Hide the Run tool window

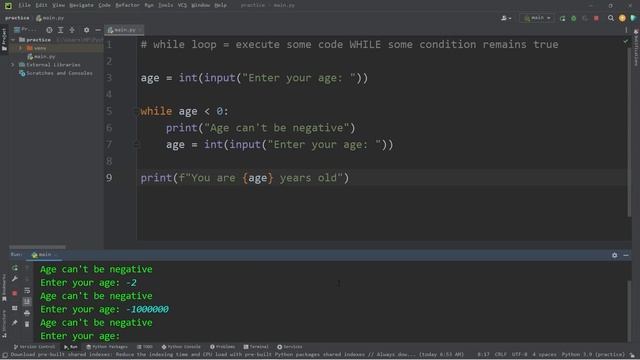626,255
